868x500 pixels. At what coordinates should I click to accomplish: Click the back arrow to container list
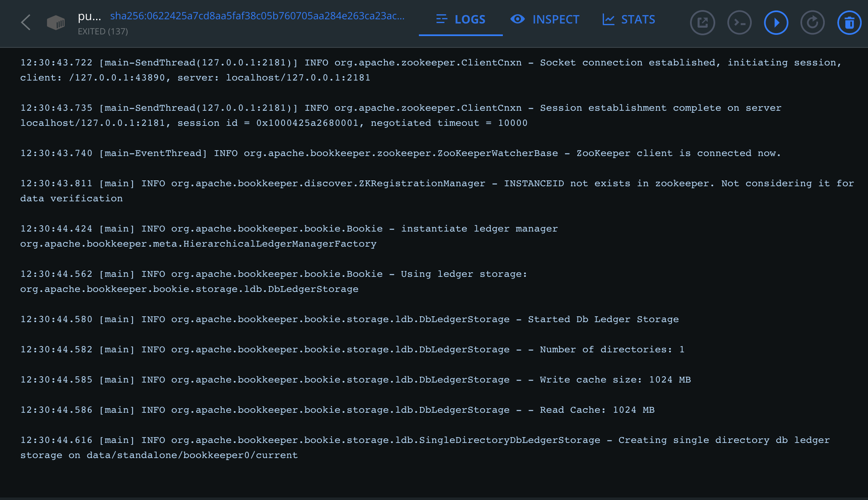pyautogui.click(x=26, y=23)
